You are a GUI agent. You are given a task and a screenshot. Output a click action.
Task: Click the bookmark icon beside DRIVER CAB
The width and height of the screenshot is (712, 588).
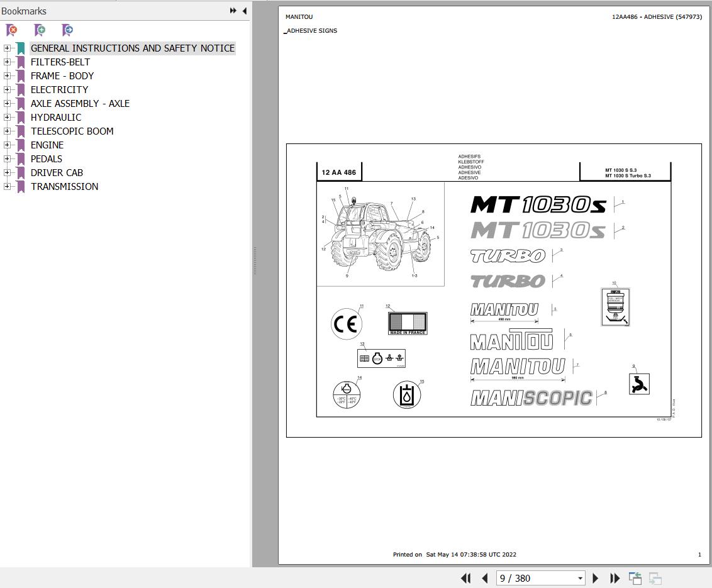20,172
